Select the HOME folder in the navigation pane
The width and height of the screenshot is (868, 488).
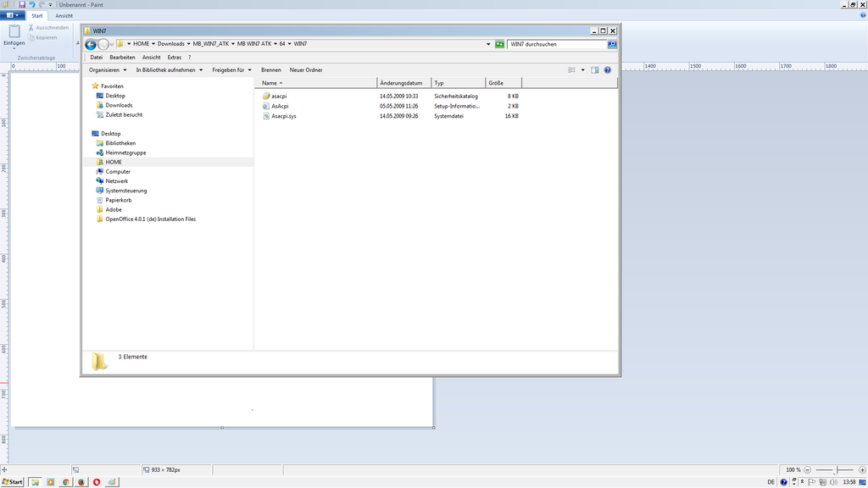coord(114,162)
